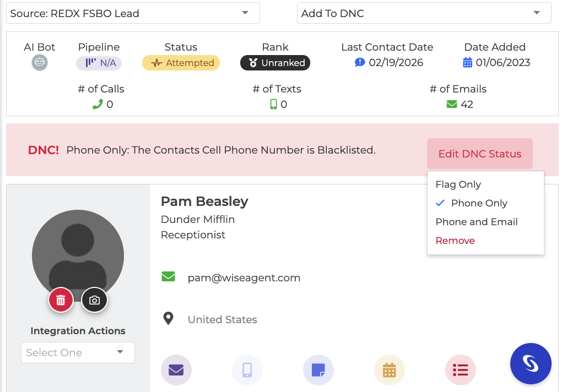Click the blue calendar icon by Date Added
The width and height of the screenshot is (567, 392).
(468, 63)
